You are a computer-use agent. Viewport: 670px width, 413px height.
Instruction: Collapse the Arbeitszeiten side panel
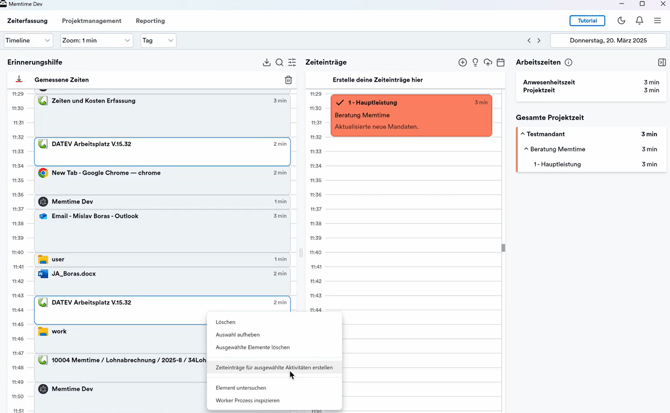tap(661, 63)
